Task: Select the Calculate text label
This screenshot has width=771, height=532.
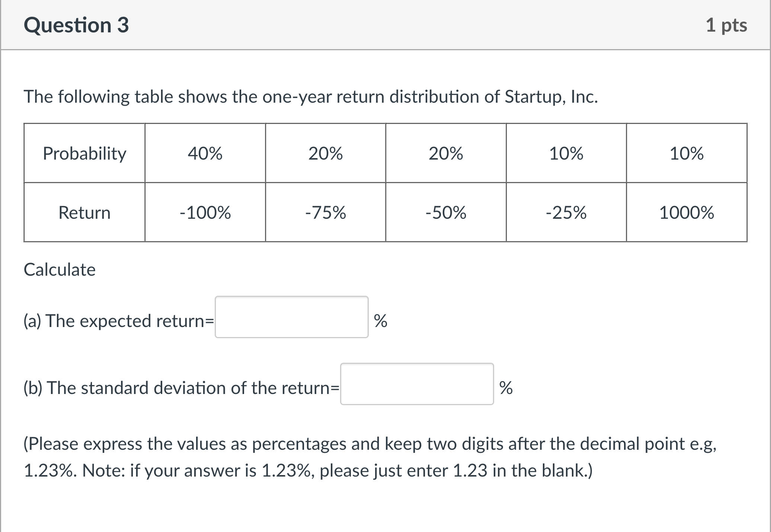Action: point(60,269)
